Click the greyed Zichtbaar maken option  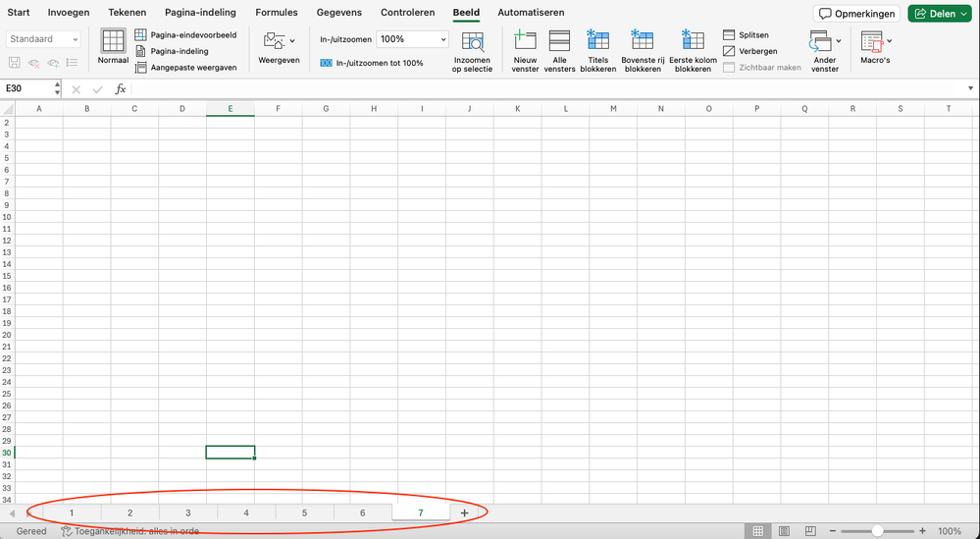point(762,68)
